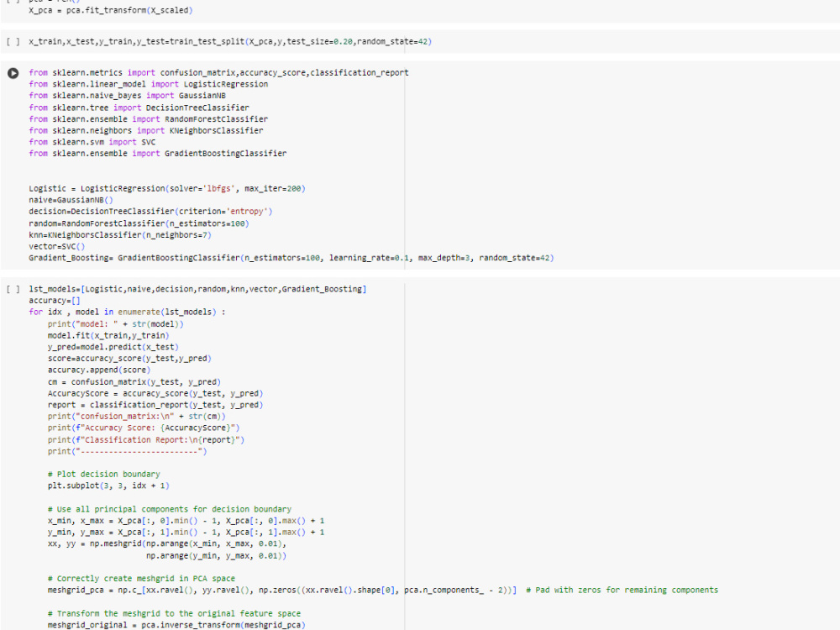Click the lst_models list definition line
This screenshot has width=840, height=630.
[x=197, y=289]
